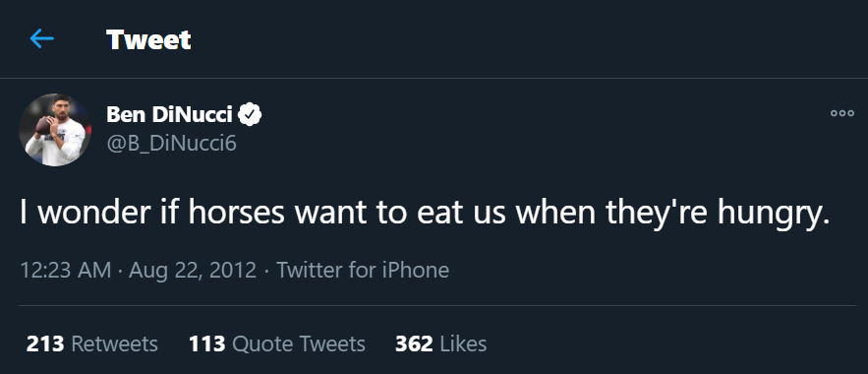The width and height of the screenshot is (868, 374).
Task: Go back using the blue arrow
Action: (x=41, y=38)
